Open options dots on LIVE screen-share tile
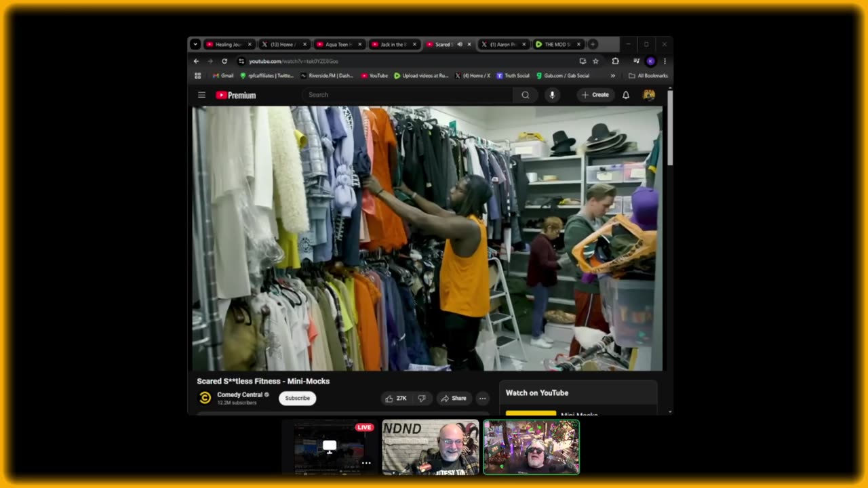 pyautogui.click(x=366, y=464)
